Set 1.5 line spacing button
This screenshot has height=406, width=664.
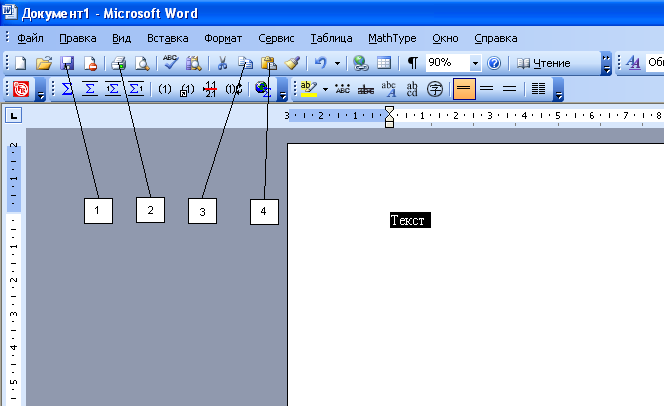(x=487, y=89)
